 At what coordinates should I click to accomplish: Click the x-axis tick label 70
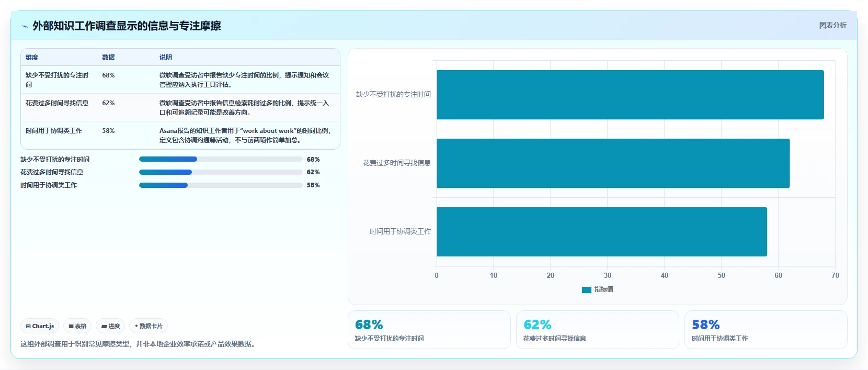(x=835, y=276)
